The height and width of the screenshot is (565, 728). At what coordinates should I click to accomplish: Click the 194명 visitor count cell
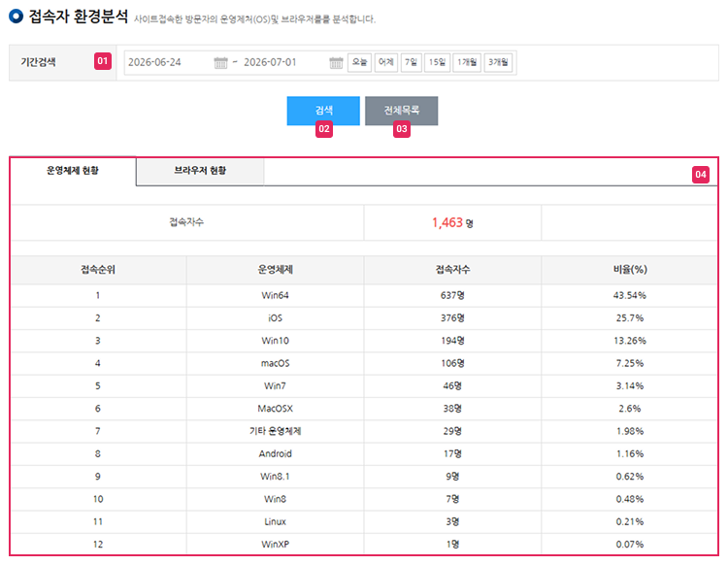[x=452, y=341]
